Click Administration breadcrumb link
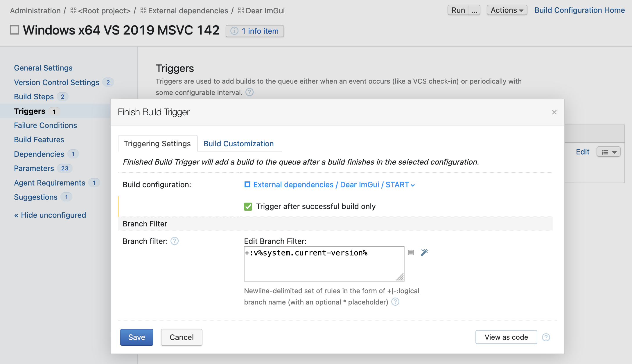This screenshot has height=364, width=632. click(x=35, y=11)
